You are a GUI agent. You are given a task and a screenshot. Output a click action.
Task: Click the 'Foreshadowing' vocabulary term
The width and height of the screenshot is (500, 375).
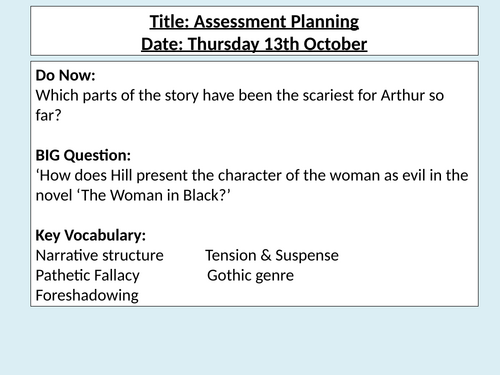click(87, 296)
